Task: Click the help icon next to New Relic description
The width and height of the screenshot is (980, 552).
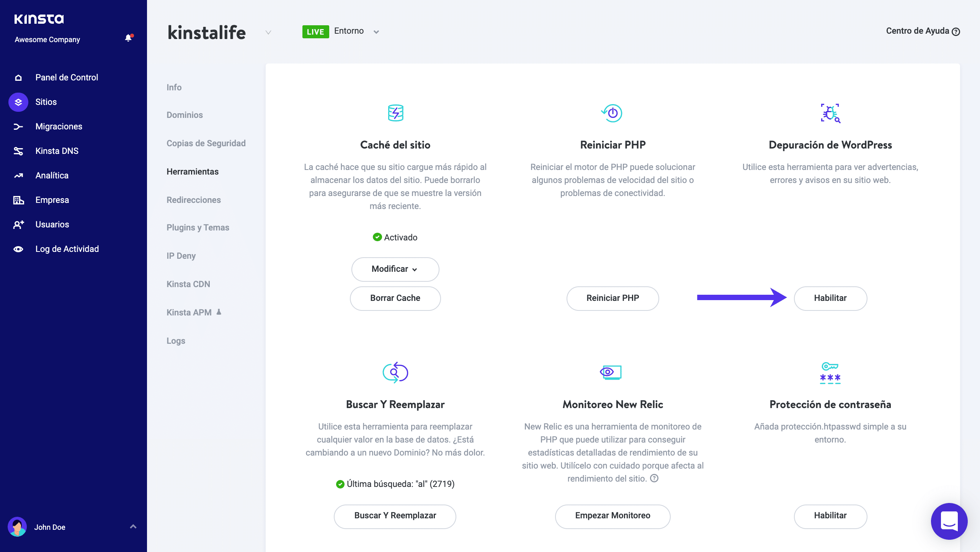Action: (655, 478)
